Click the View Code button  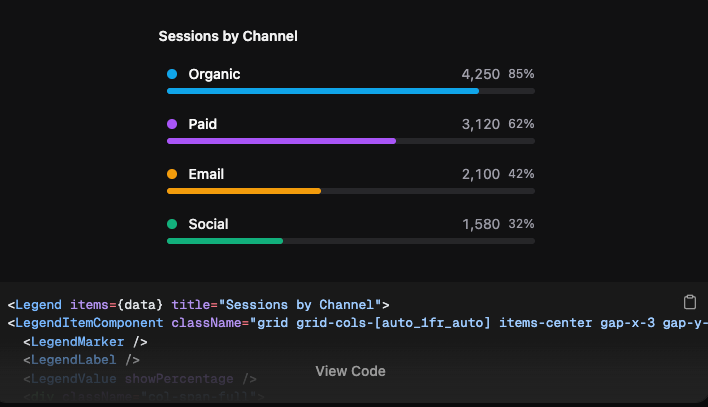tap(350, 371)
